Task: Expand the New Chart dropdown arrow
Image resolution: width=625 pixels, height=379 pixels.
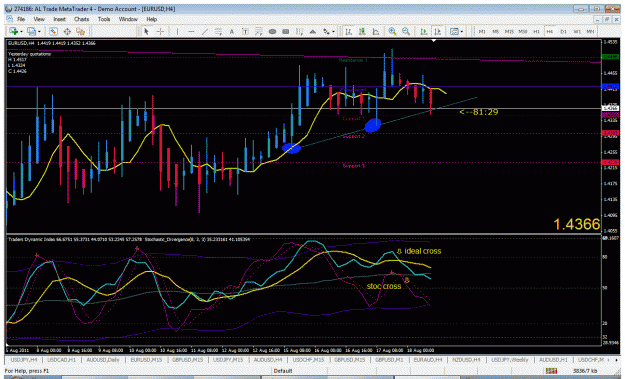Action: [21, 31]
